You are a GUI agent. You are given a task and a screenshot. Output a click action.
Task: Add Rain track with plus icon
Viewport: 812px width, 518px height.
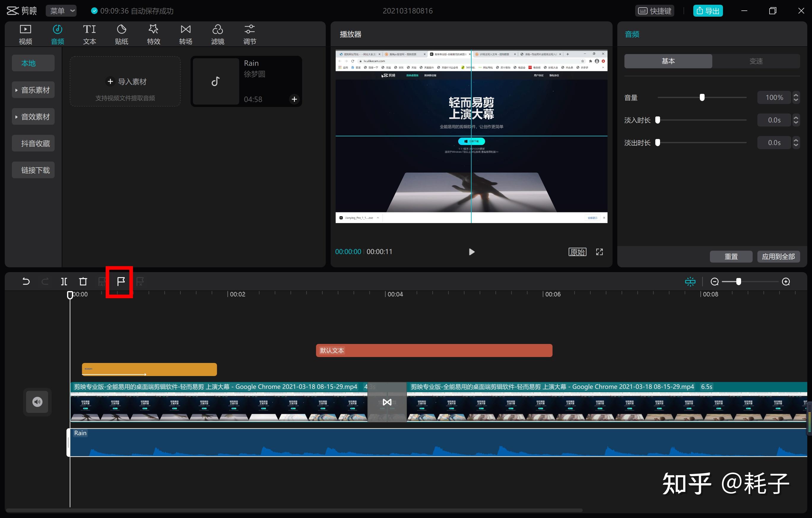(294, 99)
